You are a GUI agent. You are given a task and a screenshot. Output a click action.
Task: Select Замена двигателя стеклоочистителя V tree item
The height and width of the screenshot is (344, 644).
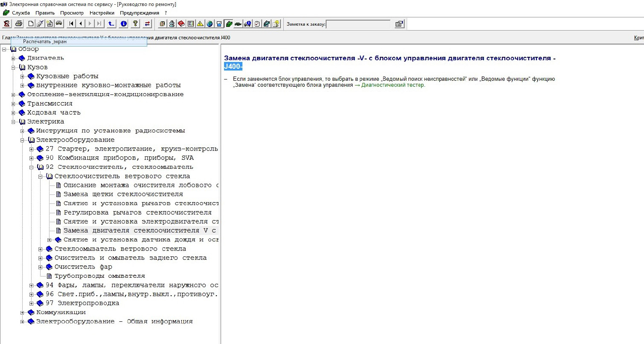click(141, 231)
